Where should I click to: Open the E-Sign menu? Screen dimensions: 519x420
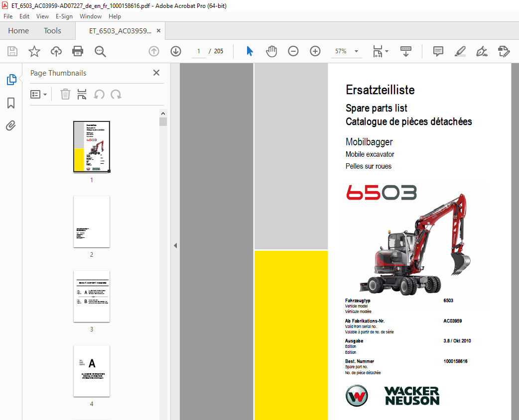pos(64,16)
